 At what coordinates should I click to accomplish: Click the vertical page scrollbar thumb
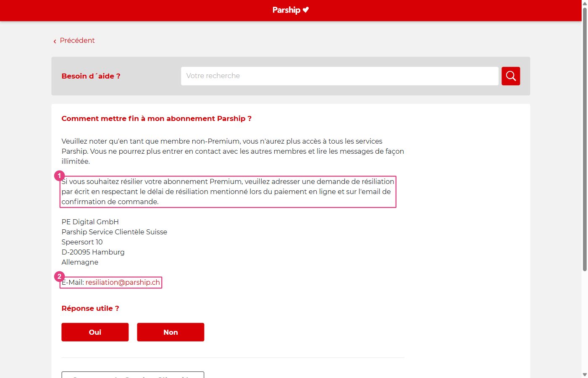585,139
